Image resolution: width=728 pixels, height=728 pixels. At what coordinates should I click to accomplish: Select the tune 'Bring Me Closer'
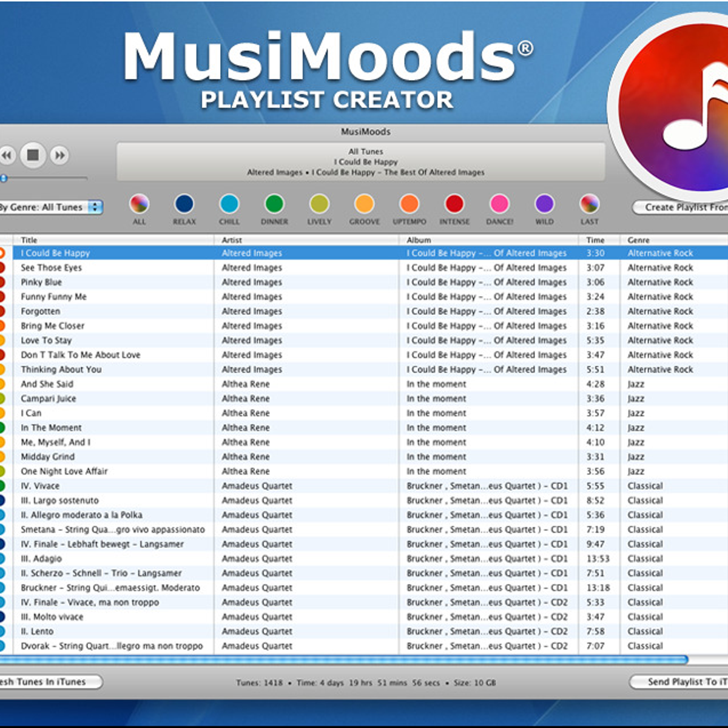pyautogui.click(x=364, y=326)
